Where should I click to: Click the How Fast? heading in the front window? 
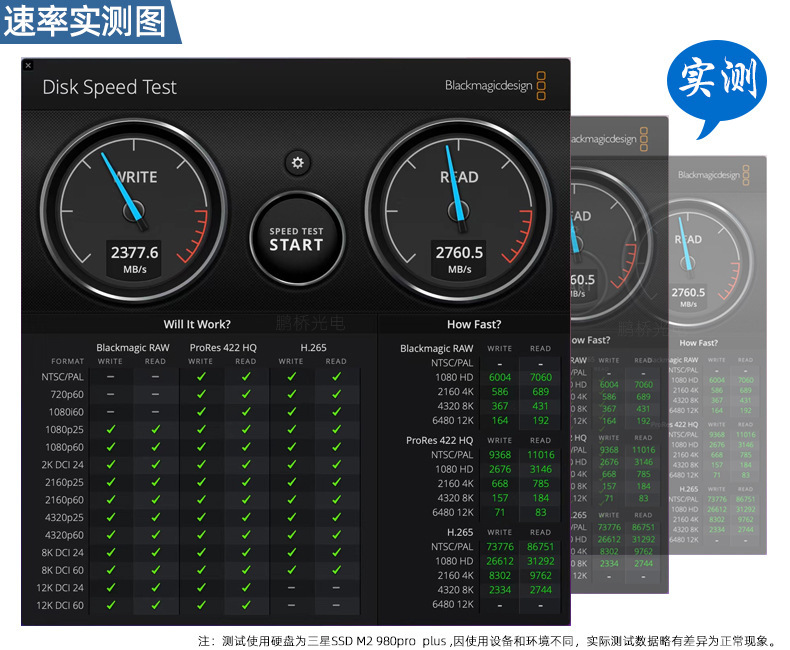tap(474, 324)
